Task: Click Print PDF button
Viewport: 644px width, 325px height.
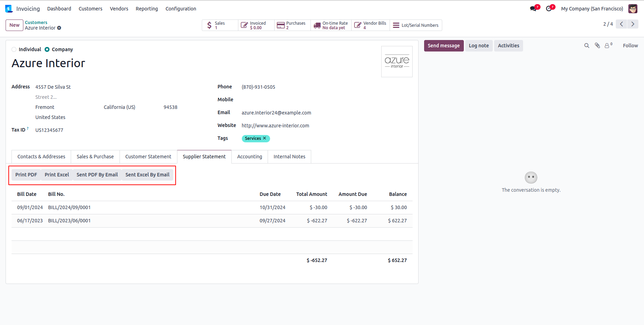Action: click(26, 175)
